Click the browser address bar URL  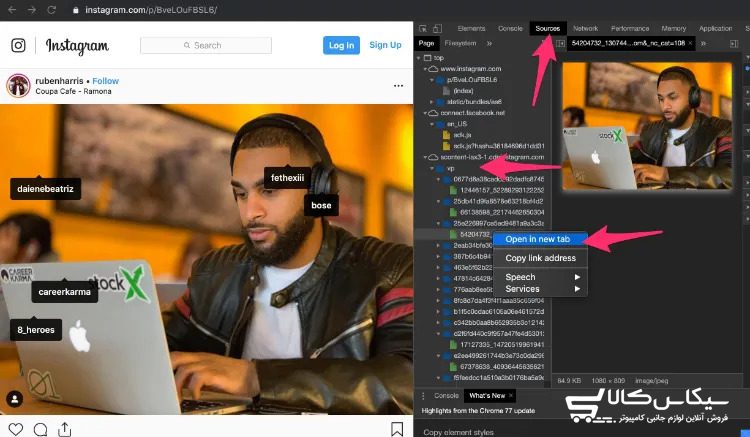tap(151, 10)
